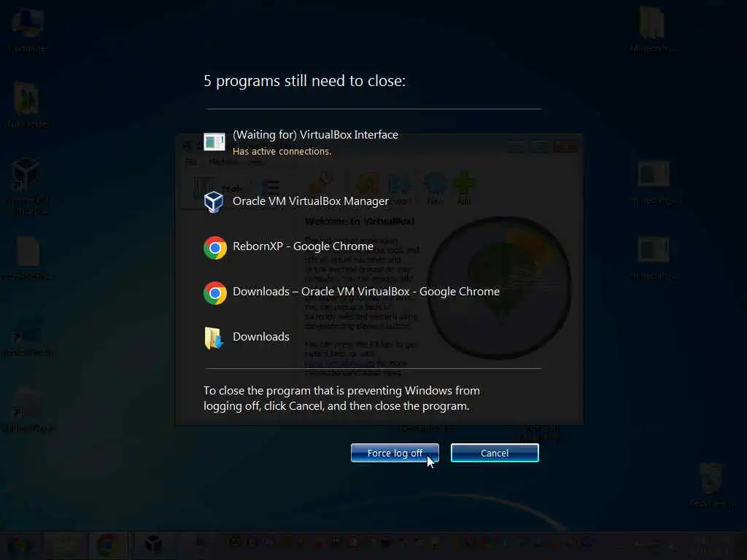Screen dimensions: 747x560
Task: Select "Has active connections." status text
Action: (x=282, y=152)
